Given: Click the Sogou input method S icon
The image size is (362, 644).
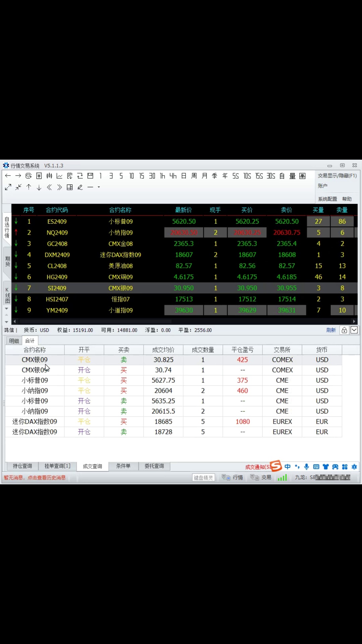Looking at the screenshot, I should point(276,466).
